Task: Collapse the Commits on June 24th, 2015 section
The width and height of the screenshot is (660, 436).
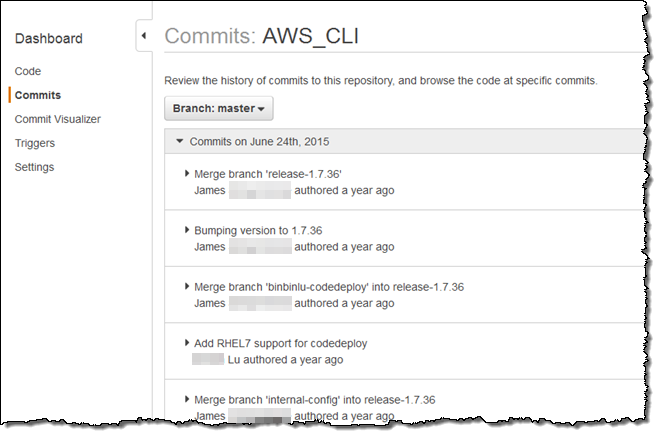Action: tap(180, 141)
